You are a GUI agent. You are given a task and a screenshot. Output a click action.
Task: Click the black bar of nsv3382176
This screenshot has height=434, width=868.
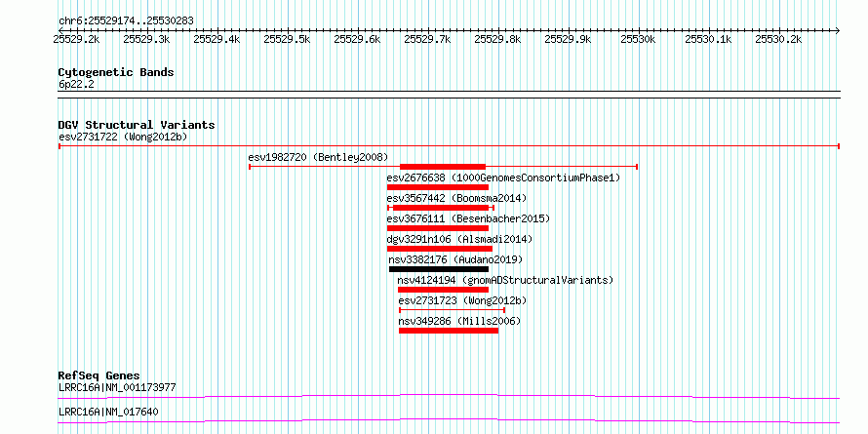[439, 269]
